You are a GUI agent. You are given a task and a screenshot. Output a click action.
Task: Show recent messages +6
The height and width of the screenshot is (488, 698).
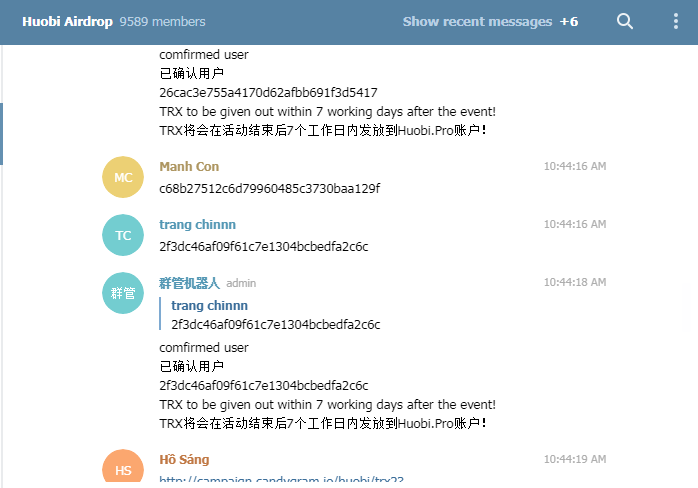pyautogui.click(x=490, y=21)
